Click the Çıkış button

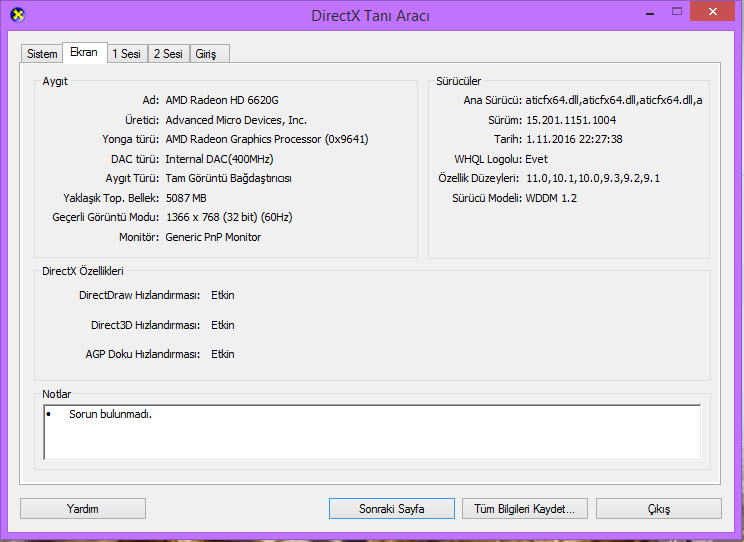[659, 509]
